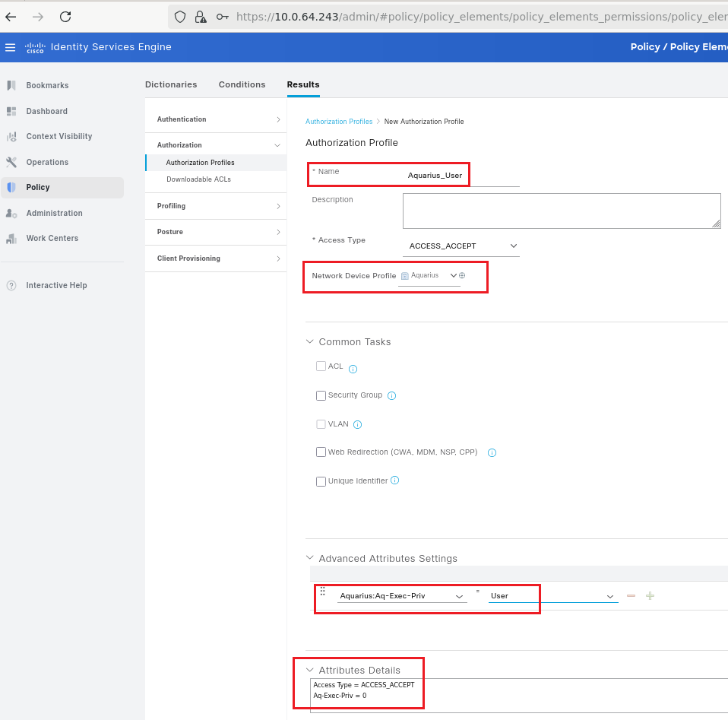The width and height of the screenshot is (728, 720).
Task: Select Downloadable ACLs in the tree
Action: click(x=198, y=179)
